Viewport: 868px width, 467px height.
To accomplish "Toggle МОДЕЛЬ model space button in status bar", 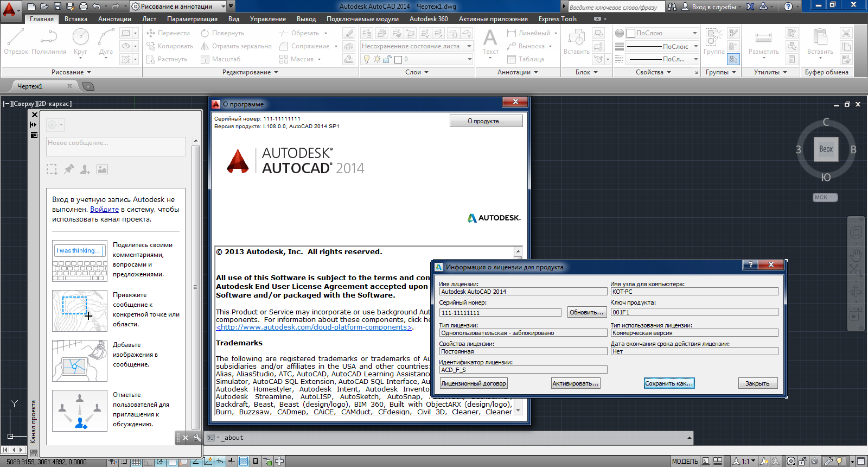I will (x=685, y=462).
